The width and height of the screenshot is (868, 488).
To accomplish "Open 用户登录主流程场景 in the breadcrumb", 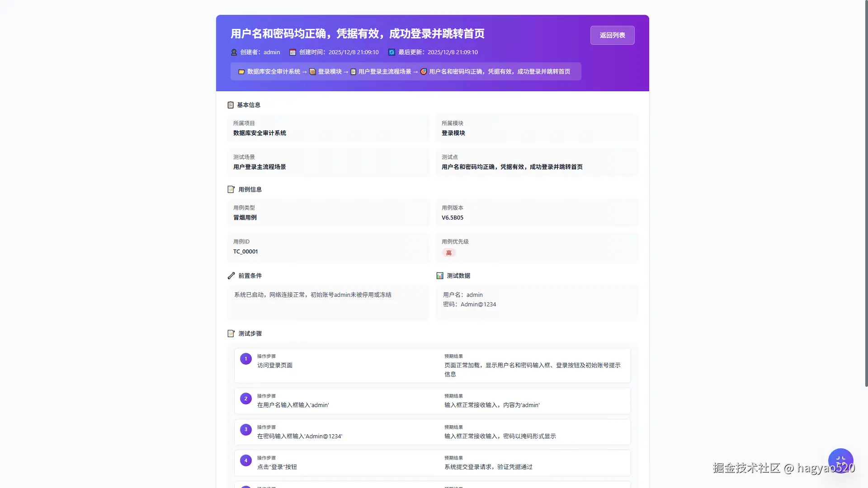I will click(x=385, y=71).
